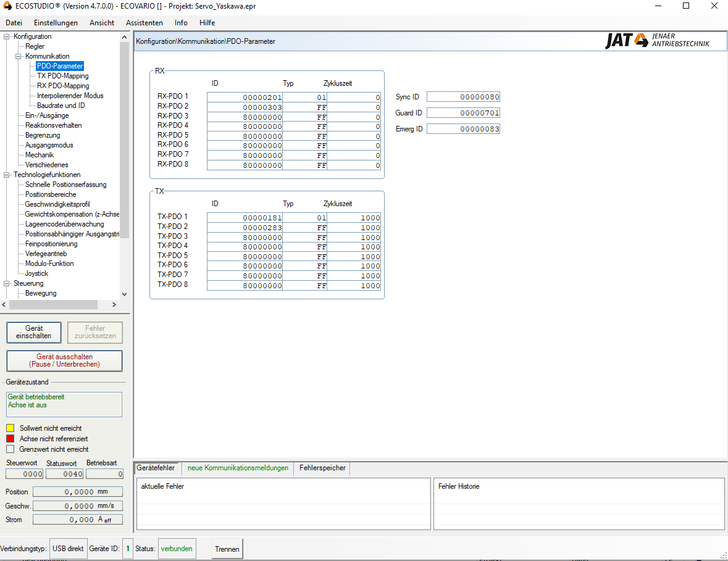Click the Fehler zurücksetzen button
This screenshot has width=728, height=561.
(x=95, y=332)
